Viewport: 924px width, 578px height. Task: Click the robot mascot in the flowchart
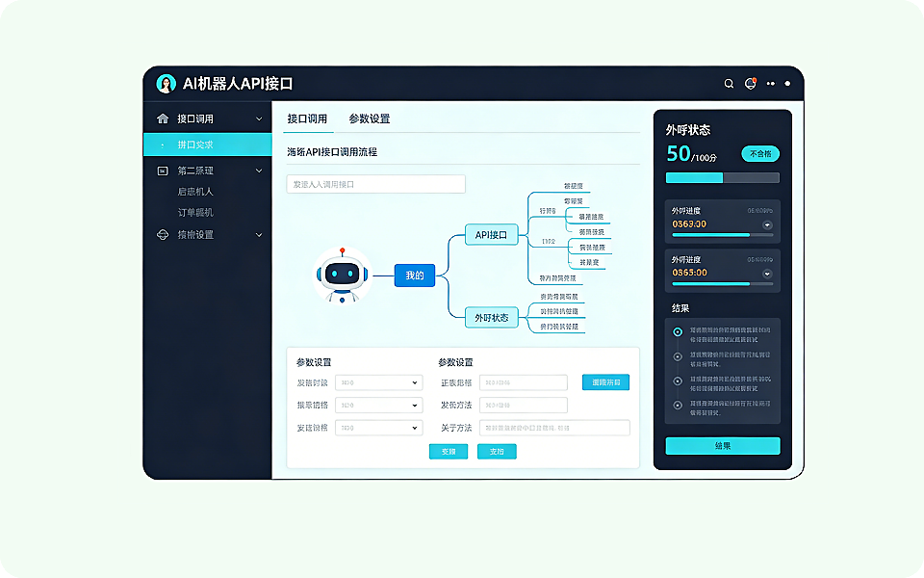click(x=342, y=276)
